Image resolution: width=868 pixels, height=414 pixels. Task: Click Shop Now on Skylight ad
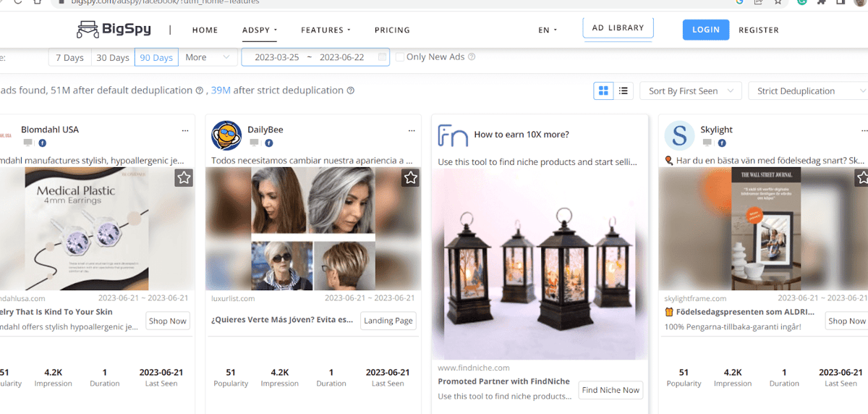point(846,321)
